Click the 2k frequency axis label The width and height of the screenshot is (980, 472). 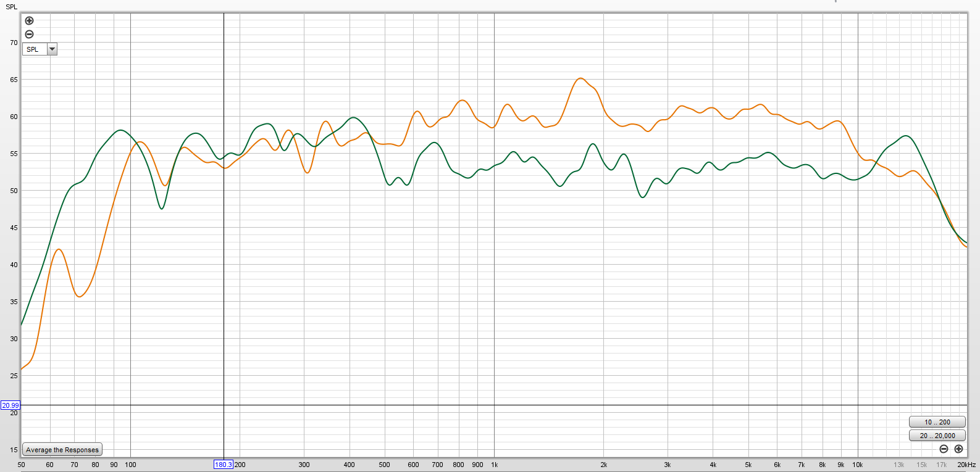(x=603, y=465)
